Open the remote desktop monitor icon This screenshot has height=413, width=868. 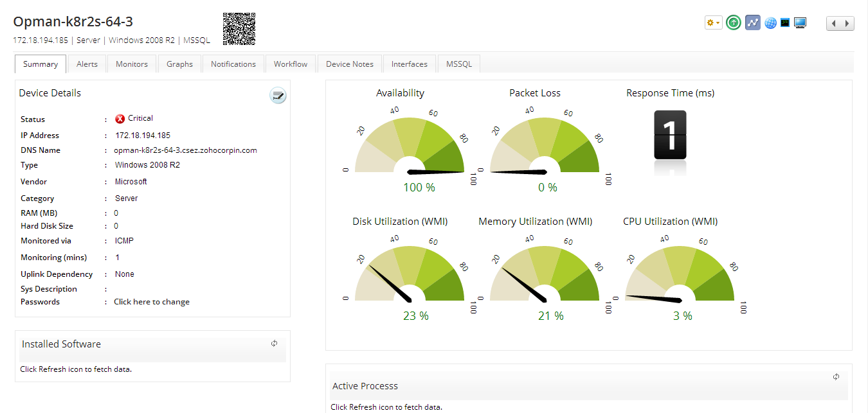click(800, 23)
